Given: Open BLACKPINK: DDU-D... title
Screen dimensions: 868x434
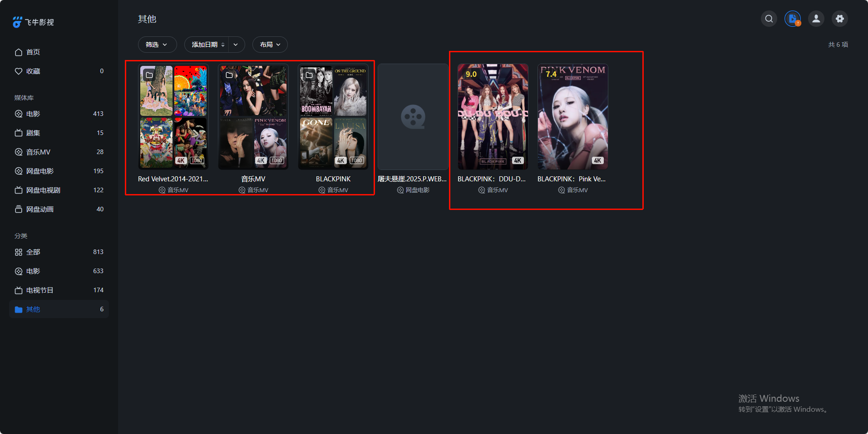Looking at the screenshot, I should pos(492,179).
